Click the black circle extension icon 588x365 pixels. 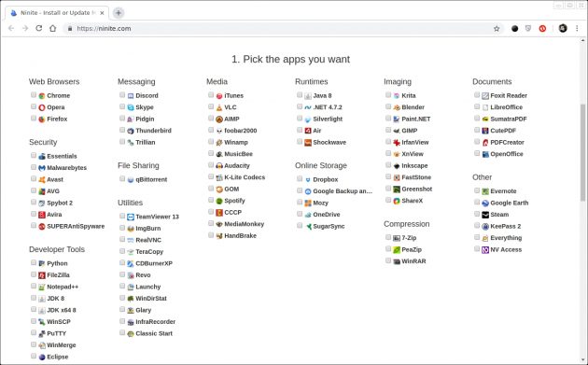coord(515,29)
